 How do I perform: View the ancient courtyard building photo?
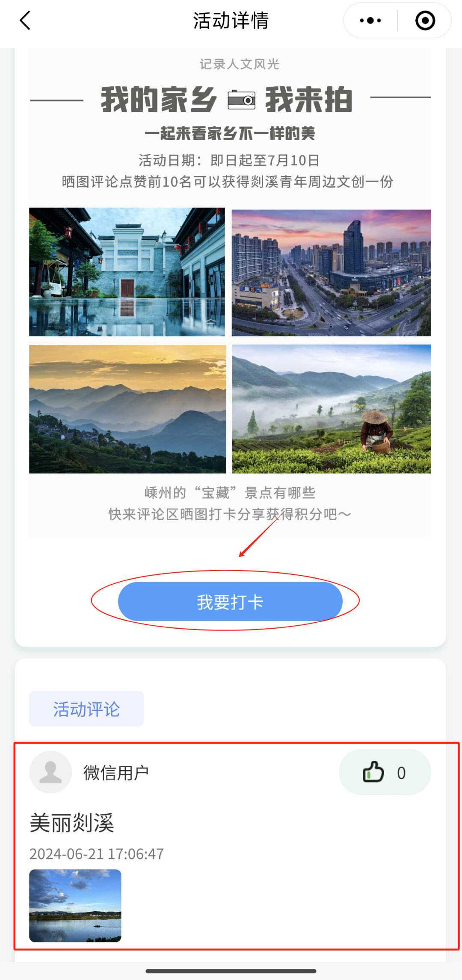(x=127, y=272)
